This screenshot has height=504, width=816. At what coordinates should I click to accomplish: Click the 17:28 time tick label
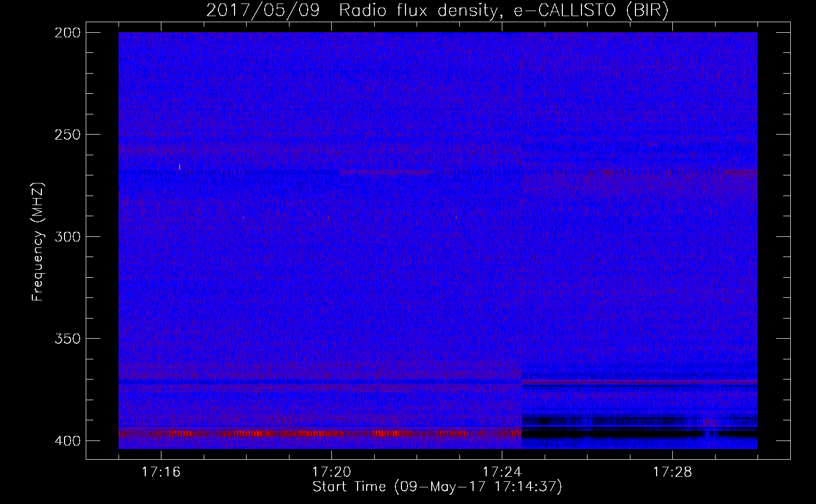(x=672, y=472)
